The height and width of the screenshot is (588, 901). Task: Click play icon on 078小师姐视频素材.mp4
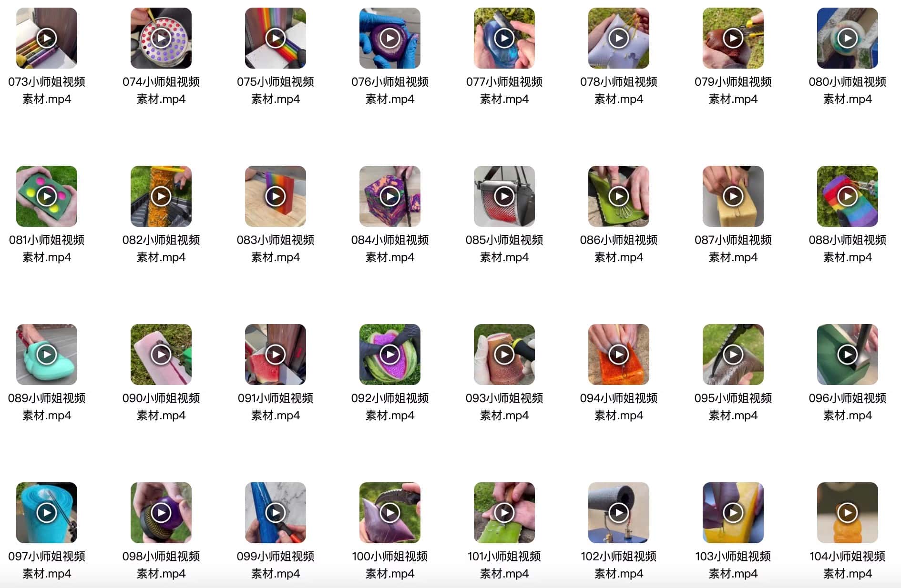[x=619, y=38]
